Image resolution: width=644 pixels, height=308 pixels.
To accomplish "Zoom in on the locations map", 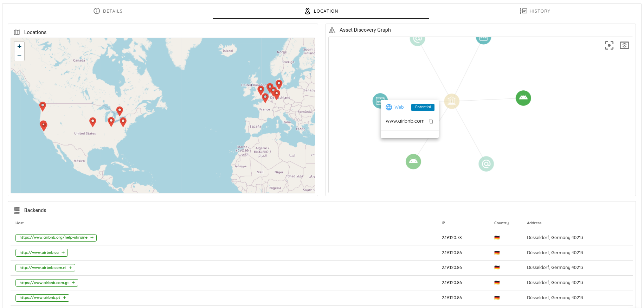I will click(19, 46).
